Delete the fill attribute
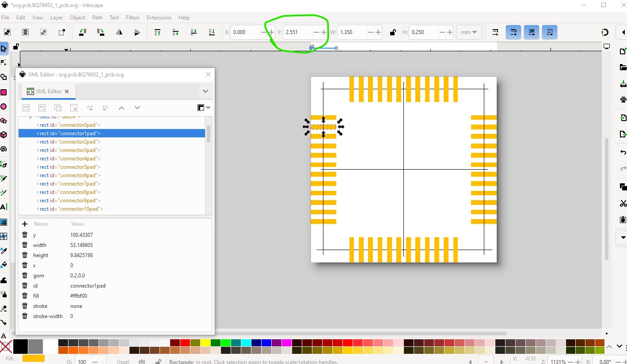 25,296
